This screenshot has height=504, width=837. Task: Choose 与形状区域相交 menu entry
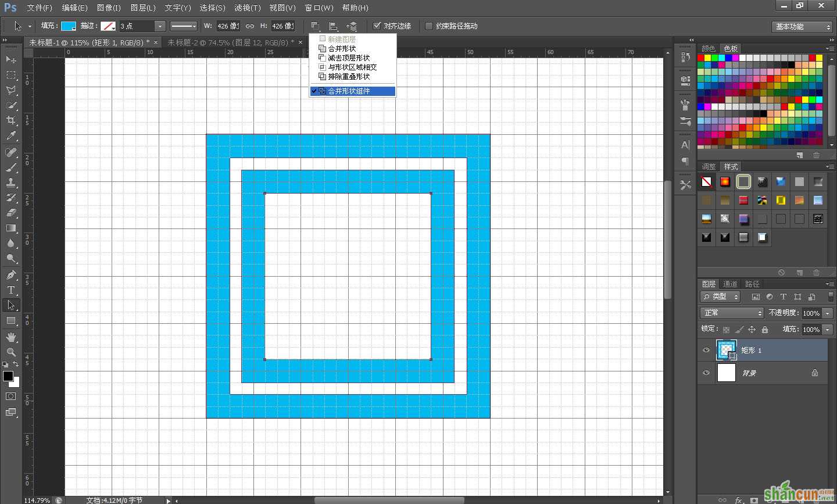click(352, 67)
